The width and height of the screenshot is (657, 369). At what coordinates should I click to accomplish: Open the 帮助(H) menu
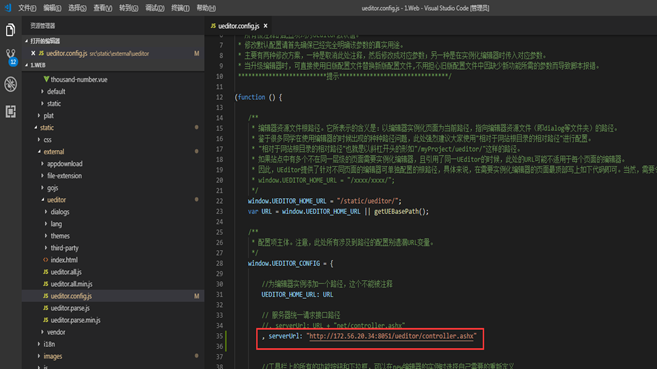(206, 8)
